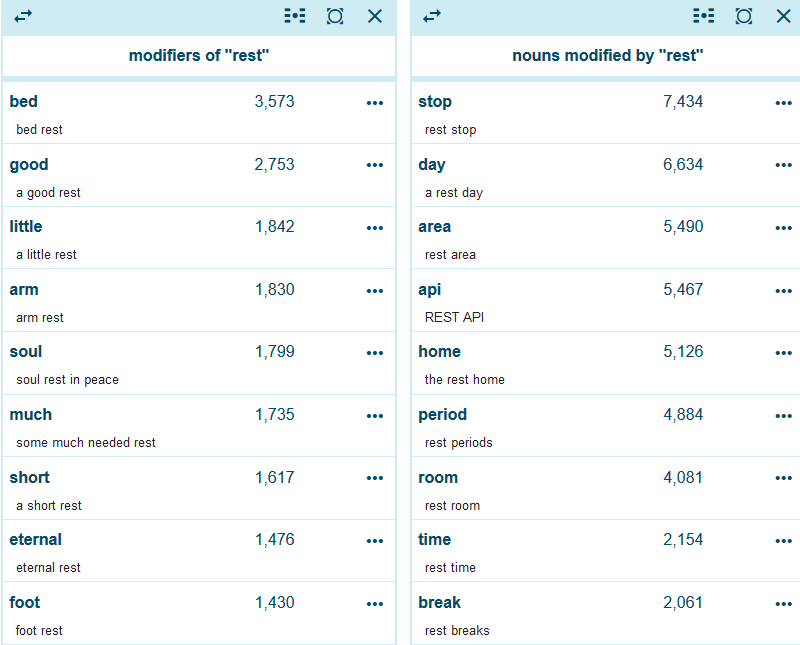
Task: Open the display options icon above modifiers list
Action: click(x=294, y=16)
